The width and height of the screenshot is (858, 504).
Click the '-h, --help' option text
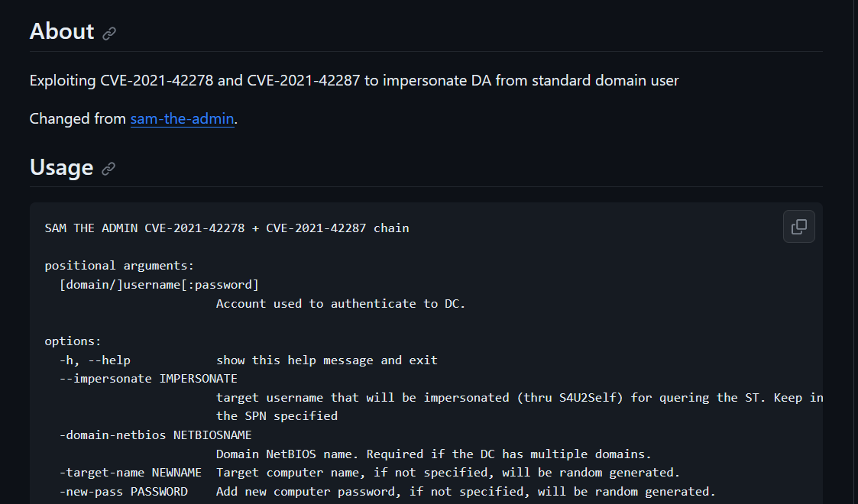tap(95, 360)
